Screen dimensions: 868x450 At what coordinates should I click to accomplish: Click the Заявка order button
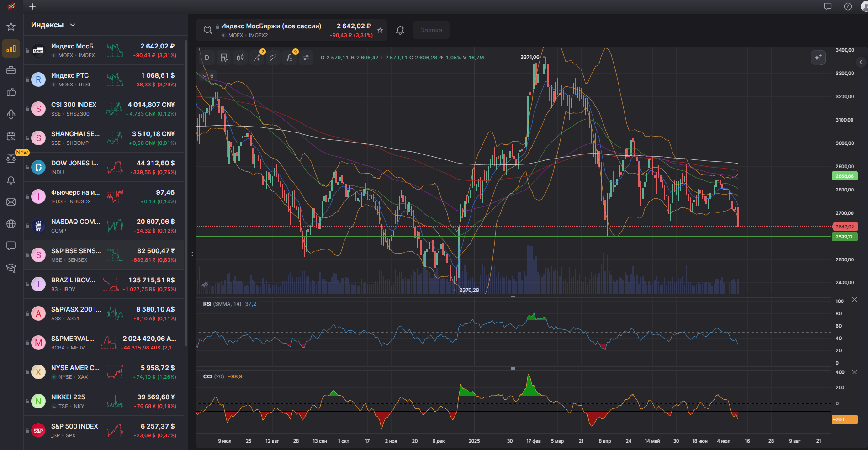[431, 30]
